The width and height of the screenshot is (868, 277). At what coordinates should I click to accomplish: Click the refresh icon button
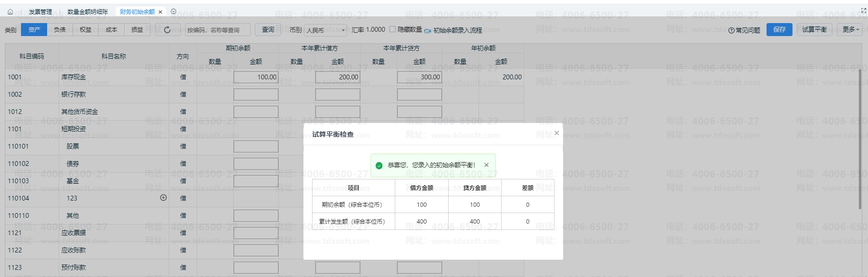(x=167, y=30)
